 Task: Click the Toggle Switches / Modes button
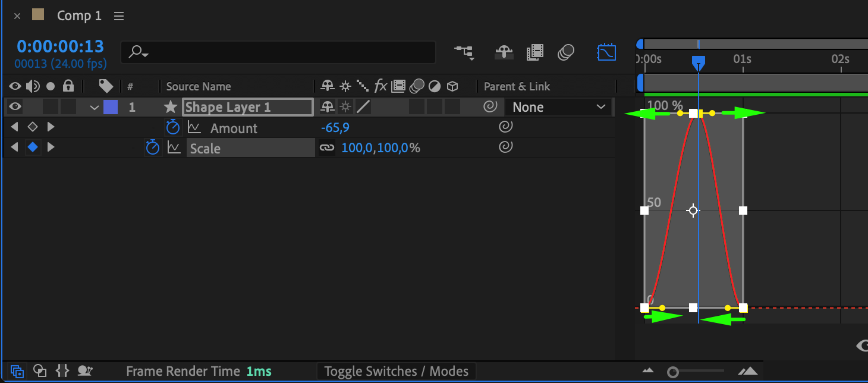pyautogui.click(x=397, y=372)
